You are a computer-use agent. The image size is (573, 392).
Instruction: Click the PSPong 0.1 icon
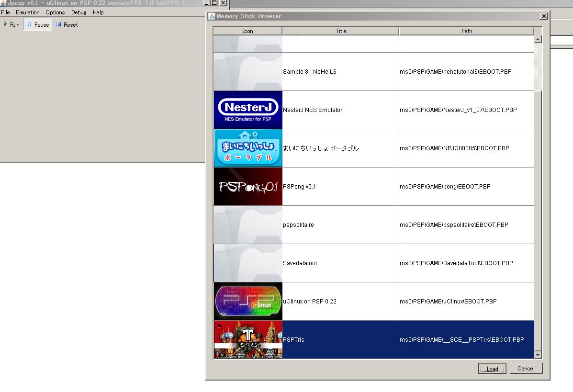248,187
